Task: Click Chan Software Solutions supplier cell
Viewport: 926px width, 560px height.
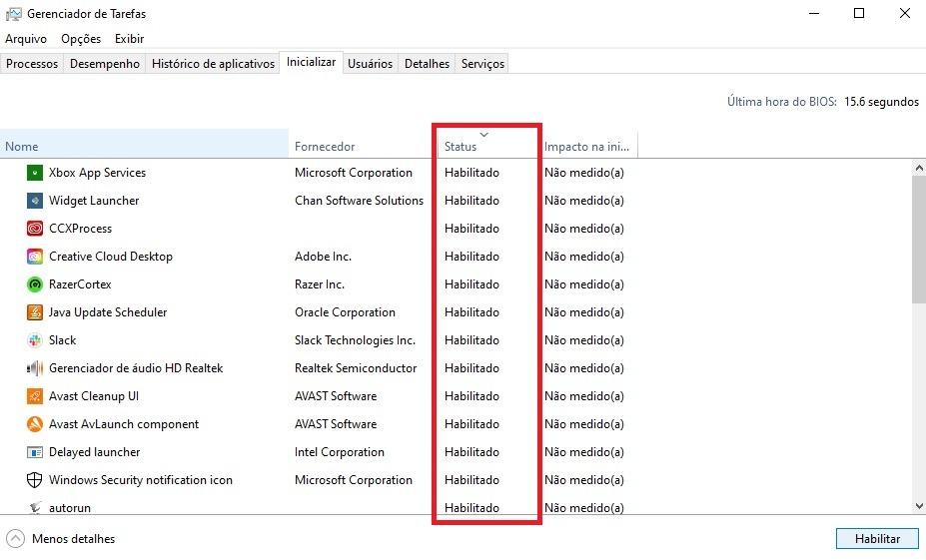Action: pyautogui.click(x=359, y=201)
